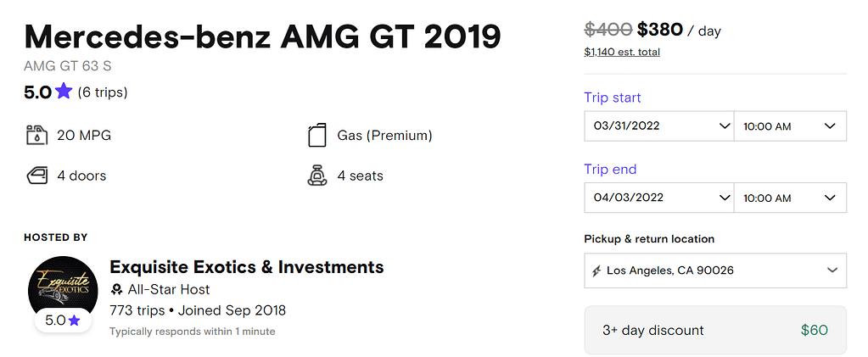Open the trip start date dropdown
This screenshot has width=868, height=357.
(658, 126)
